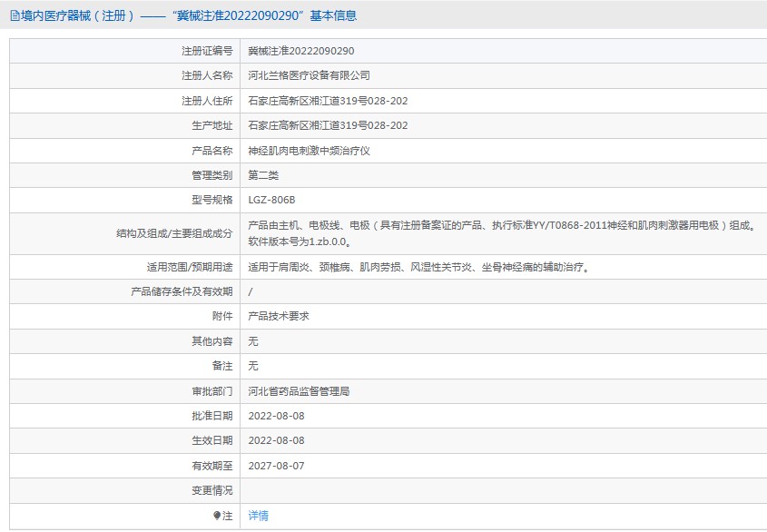Click the bullet icon next to 注
This screenshot has width=767, height=532.
[217, 516]
